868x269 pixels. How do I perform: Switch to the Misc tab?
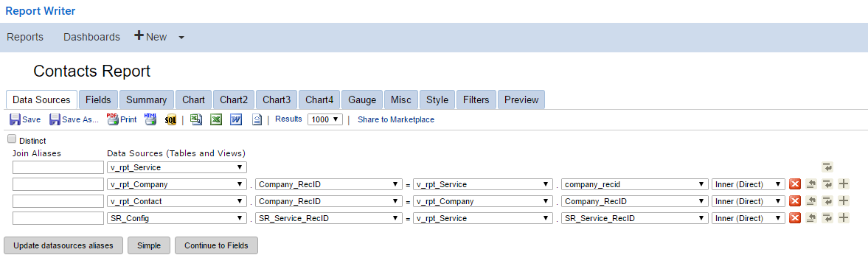click(400, 99)
